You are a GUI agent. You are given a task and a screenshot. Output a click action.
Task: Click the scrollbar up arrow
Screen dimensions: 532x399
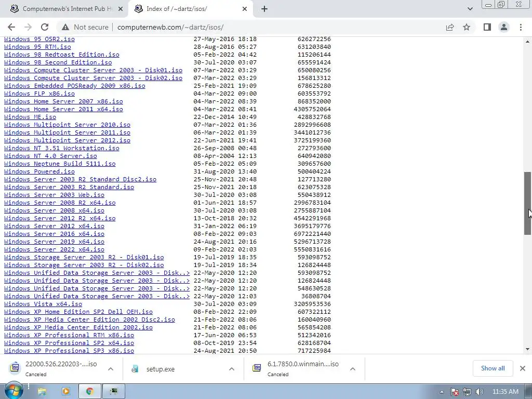[x=528, y=42]
